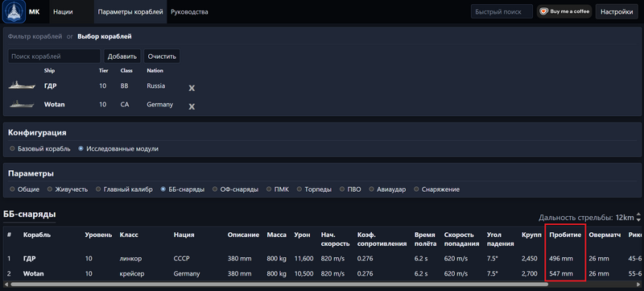The image size is (644, 291).
Task: Click Buy me a coffee button
Action: (564, 11)
